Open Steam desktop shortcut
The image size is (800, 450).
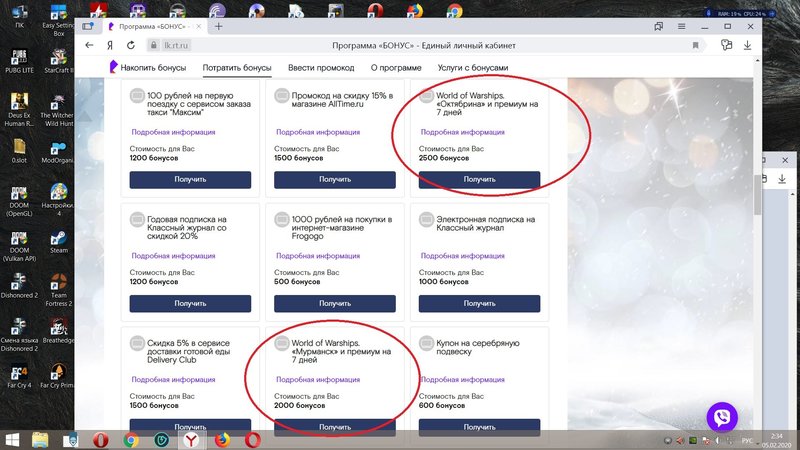point(59,242)
